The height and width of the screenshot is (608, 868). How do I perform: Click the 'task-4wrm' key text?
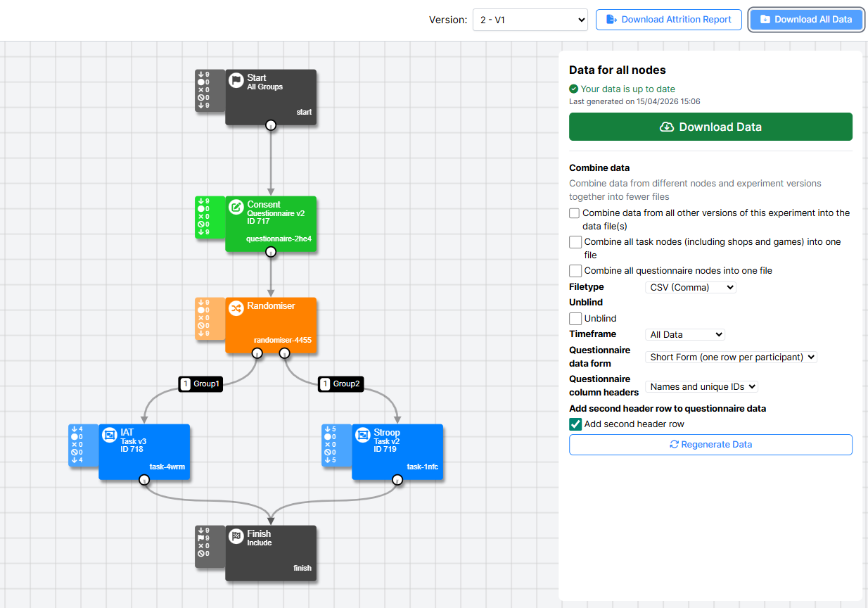pyautogui.click(x=167, y=467)
